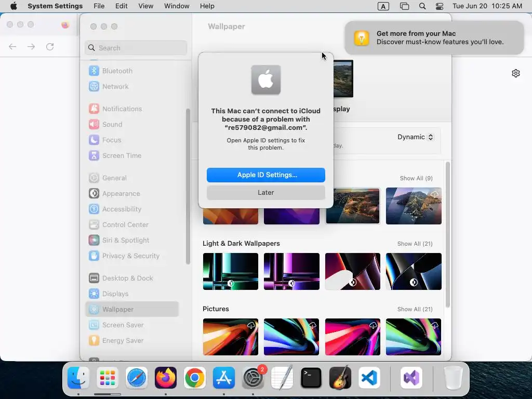Open System Settings from the Dock
532x399 pixels.
[x=253, y=378]
